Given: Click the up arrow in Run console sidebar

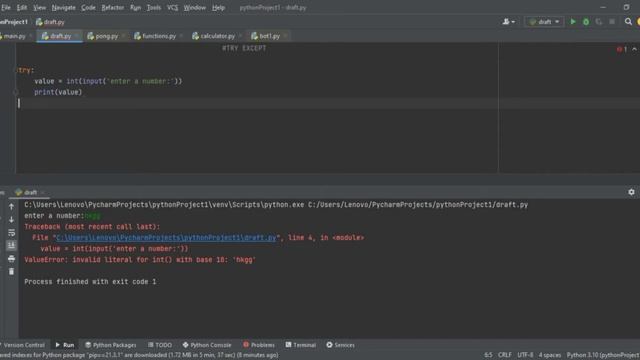Looking at the screenshot, I should point(11,207).
